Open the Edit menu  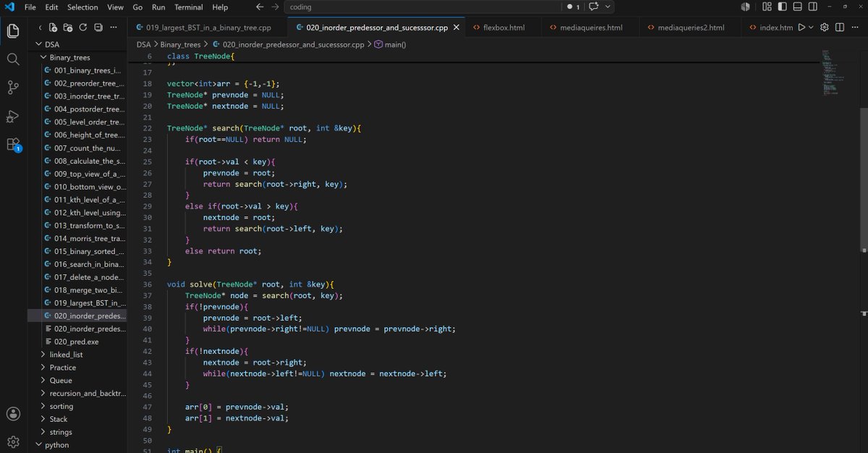coord(51,7)
